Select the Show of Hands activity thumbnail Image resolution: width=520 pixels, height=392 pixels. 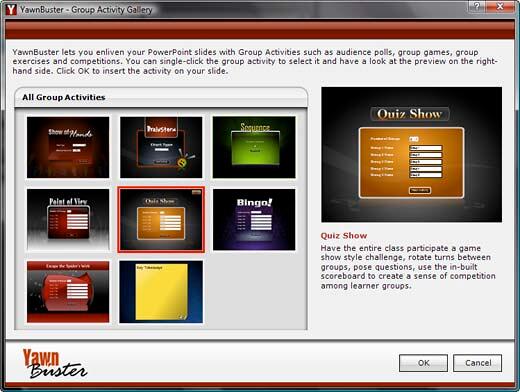pyautogui.click(x=68, y=147)
